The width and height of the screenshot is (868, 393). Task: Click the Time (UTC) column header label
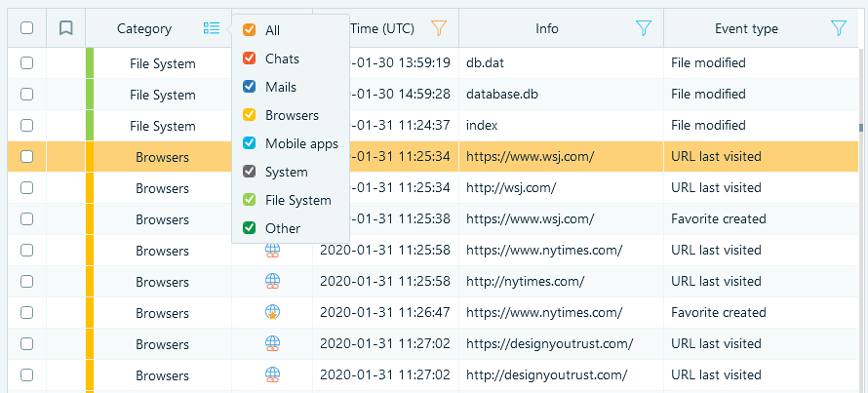click(x=382, y=29)
